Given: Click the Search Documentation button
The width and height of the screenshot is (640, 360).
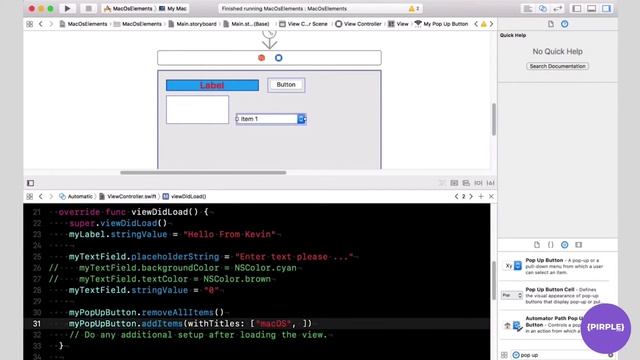Looking at the screenshot, I should coord(558,66).
